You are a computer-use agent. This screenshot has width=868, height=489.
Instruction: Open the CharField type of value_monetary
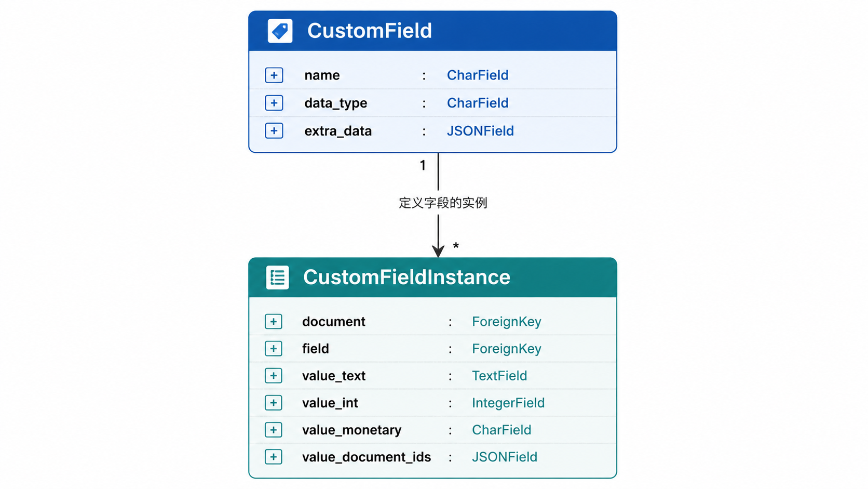click(x=501, y=430)
